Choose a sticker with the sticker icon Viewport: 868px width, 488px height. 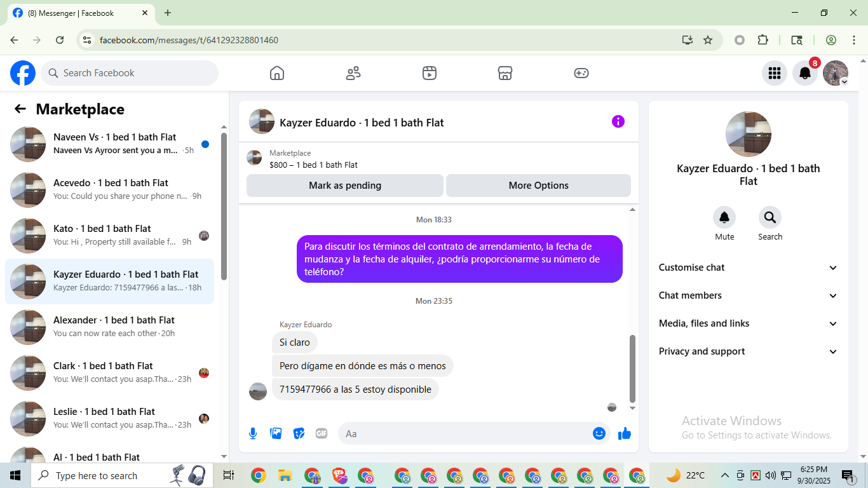(x=299, y=433)
